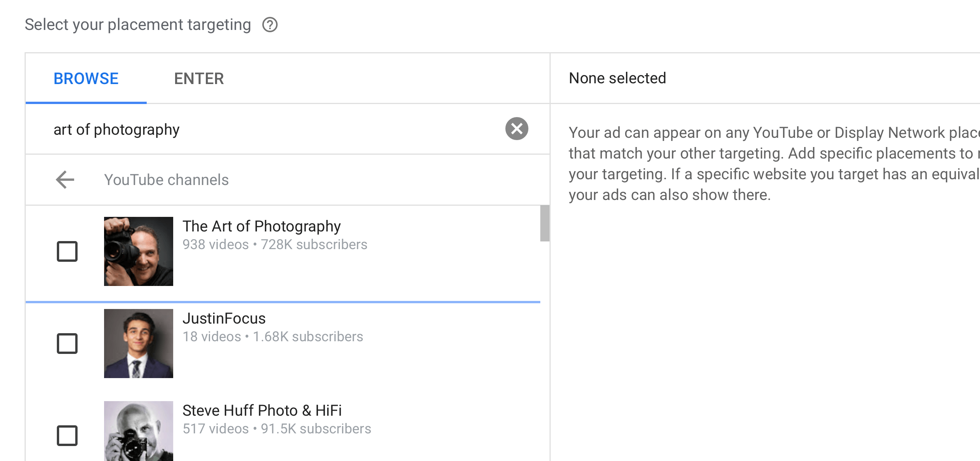Click 938 videos • 728K subscribers text
980x461 pixels.
tap(275, 245)
